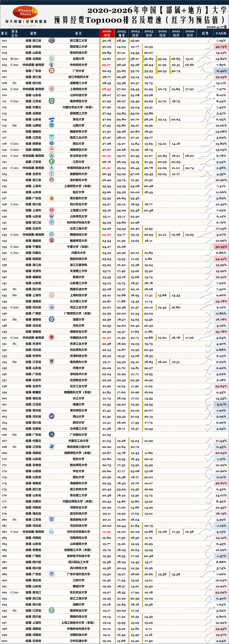Screen dimensions: 229x644
Task: Click the 50.95% CAGR cell
Action: (x=221, y=246)
